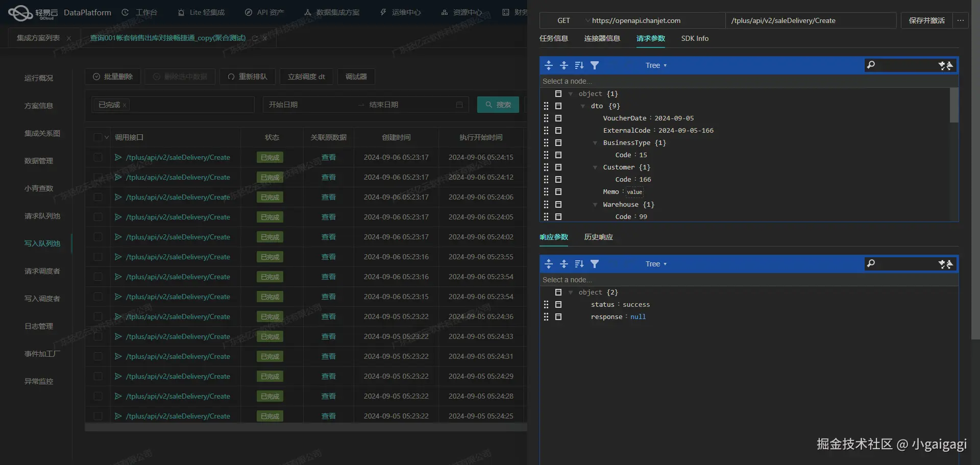The image size is (980, 465).
Task: Expand all fields in request params editor
Action: coord(549,65)
